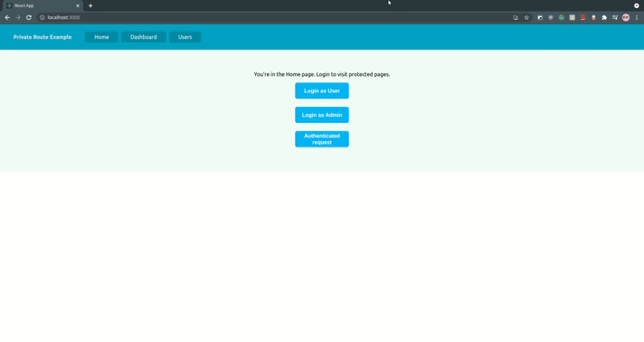Open the Dashboard nav item

coord(143,37)
